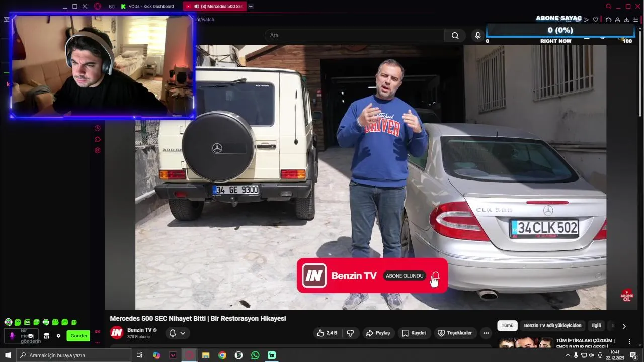Open a new browser tab
This screenshot has height=362, width=644.
click(x=251, y=6)
